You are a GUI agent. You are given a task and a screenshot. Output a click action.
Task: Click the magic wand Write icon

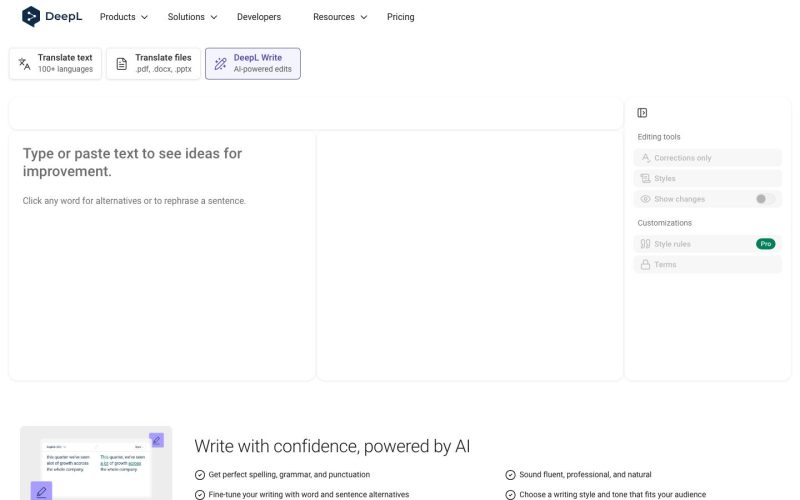tap(220, 64)
